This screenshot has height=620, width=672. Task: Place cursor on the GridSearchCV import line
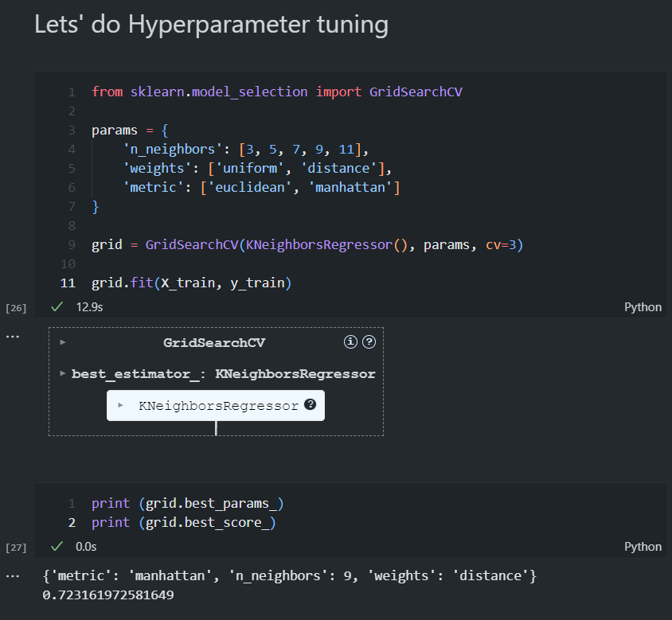point(277,92)
